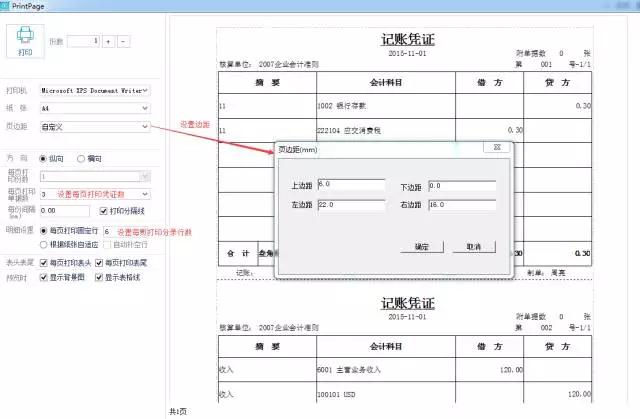The width and height of the screenshot is (640, 419).
Task: Select fixed rows per page (每页打印固定行) radio
Action: tap(43, 230)
